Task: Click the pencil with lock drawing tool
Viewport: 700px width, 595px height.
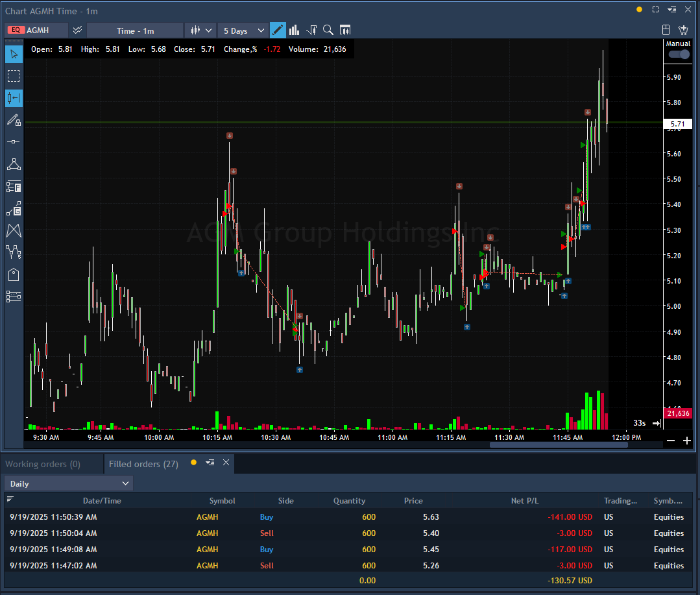Action: coord(14,120)
